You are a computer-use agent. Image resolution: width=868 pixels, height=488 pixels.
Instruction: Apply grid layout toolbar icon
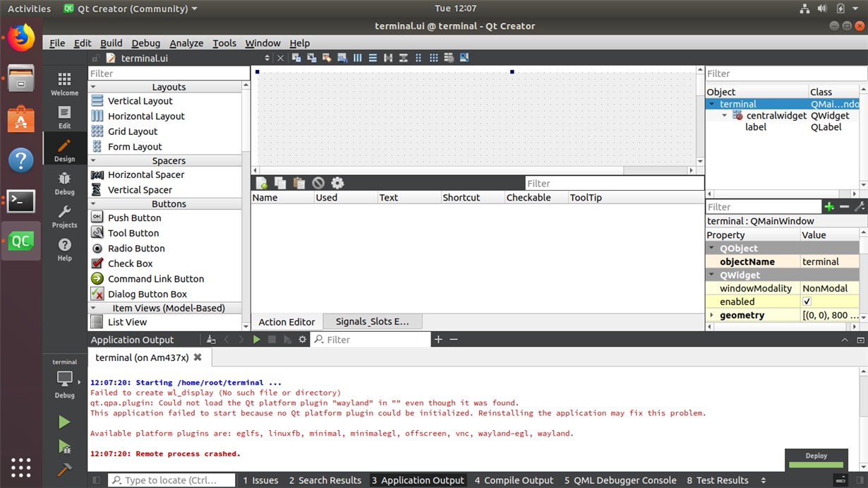[434, 58]
